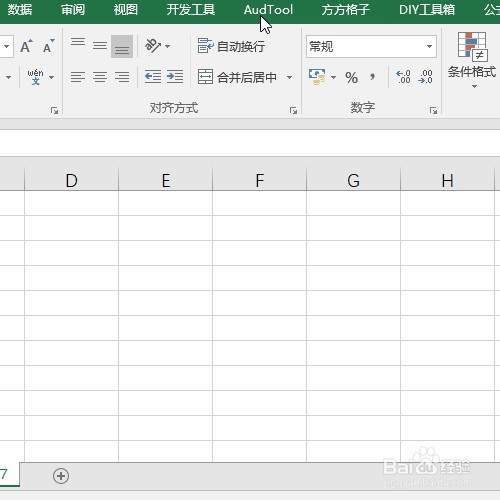Select column E header
The height and width of the screenshot is (500, 500).
(165, 180)
